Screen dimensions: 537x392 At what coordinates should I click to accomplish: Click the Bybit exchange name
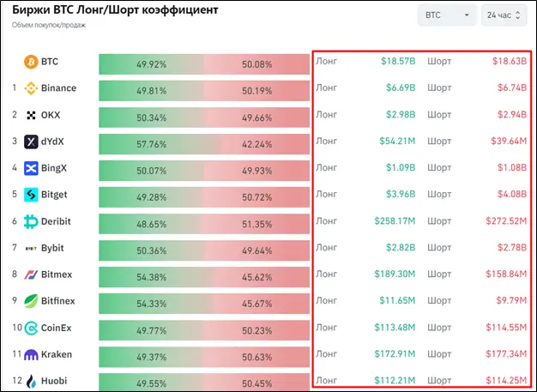pyautogui.click(x=53, y=248)
